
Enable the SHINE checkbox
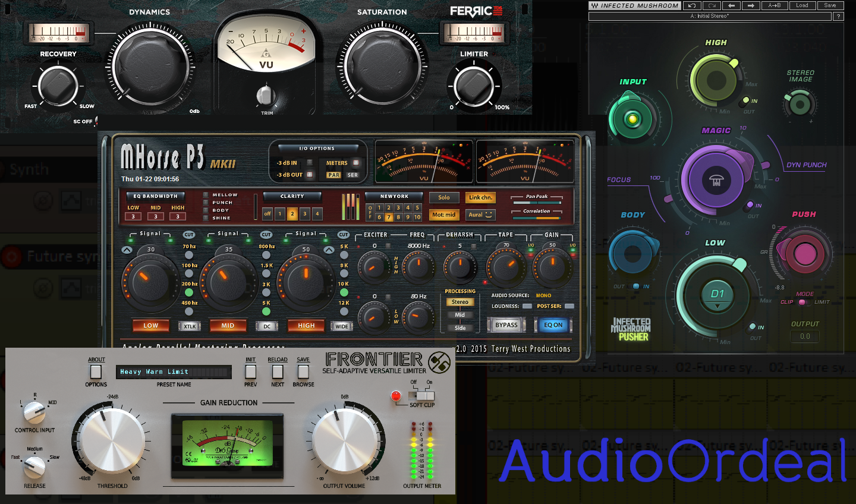[206, 218]
